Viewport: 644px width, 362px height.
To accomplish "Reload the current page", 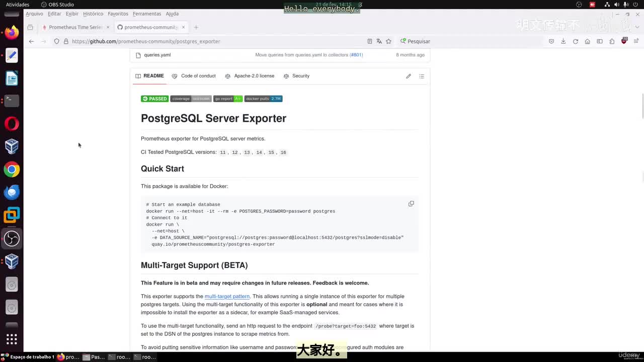I will click(576, 41).
